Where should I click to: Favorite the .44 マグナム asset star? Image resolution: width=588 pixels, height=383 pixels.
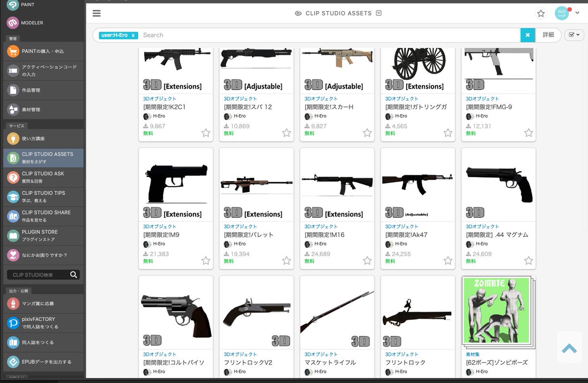528,261
